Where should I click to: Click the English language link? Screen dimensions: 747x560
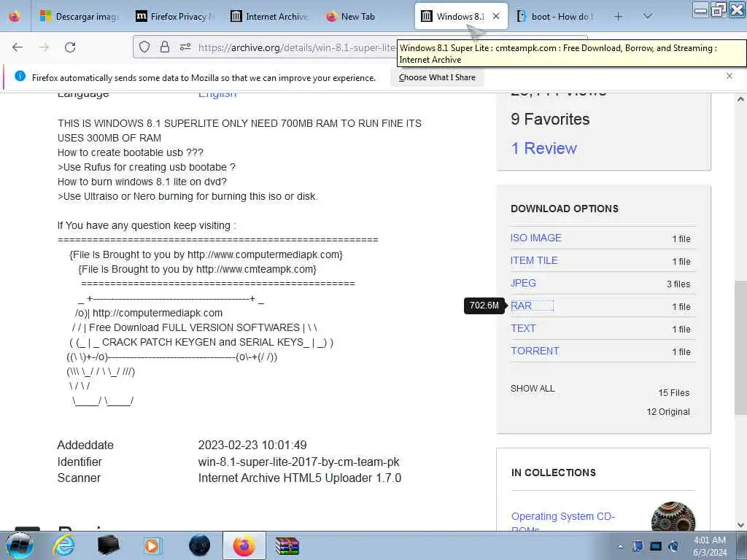(217, 96)
